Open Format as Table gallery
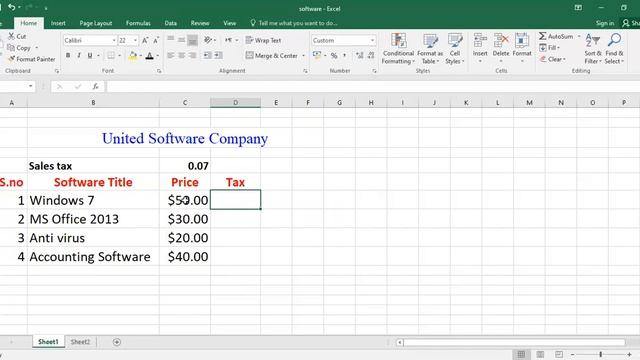This screenshot has width=640, height=360. click(x=430, y=49)
